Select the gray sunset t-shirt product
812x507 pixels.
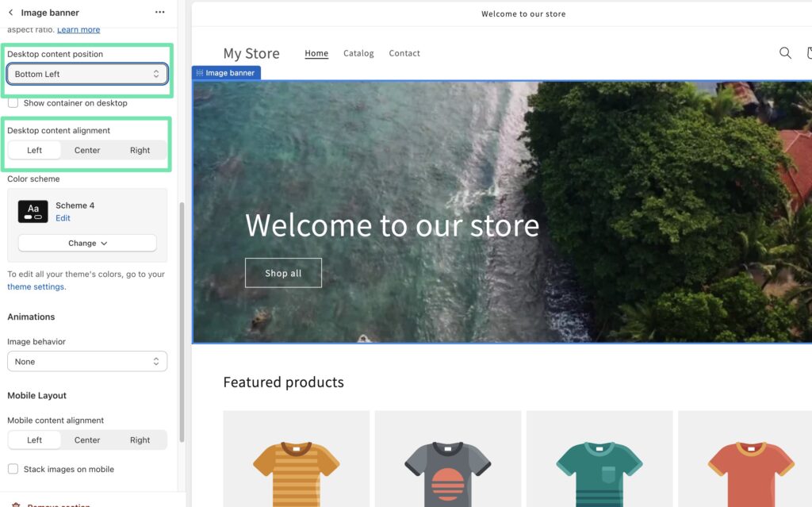pyautogui.click(x=447, y=470)
